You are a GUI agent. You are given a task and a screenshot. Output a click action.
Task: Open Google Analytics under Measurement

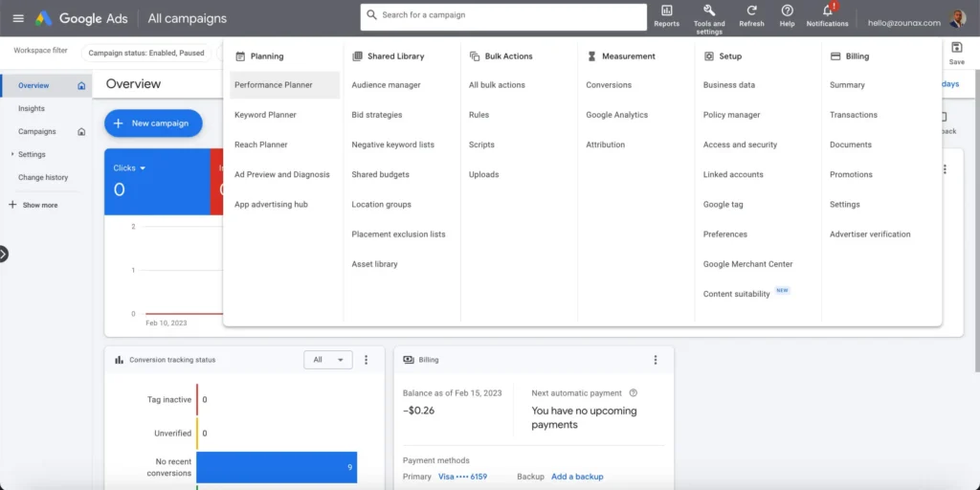point(617,115)
